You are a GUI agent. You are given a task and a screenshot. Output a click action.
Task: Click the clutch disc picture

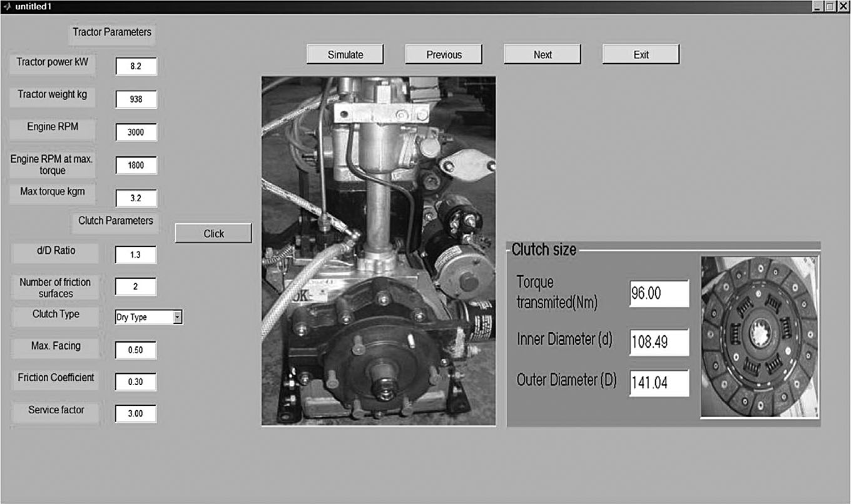760,337
